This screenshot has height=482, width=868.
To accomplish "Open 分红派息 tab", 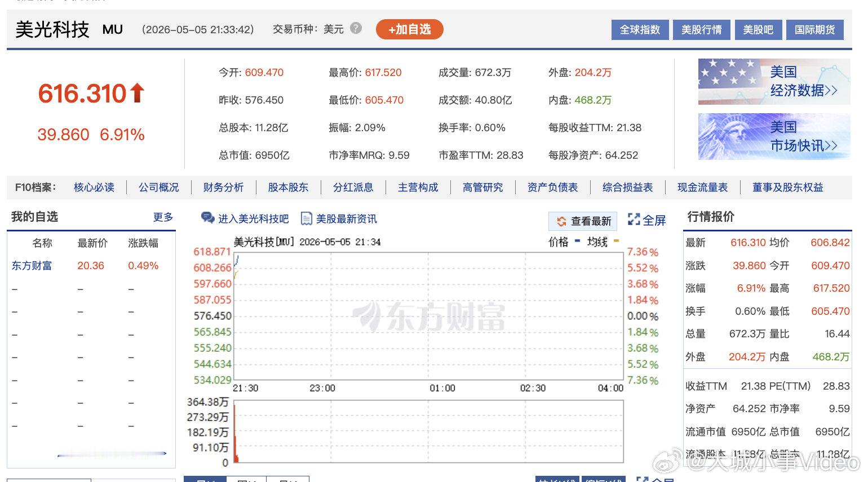I will 353,188.
